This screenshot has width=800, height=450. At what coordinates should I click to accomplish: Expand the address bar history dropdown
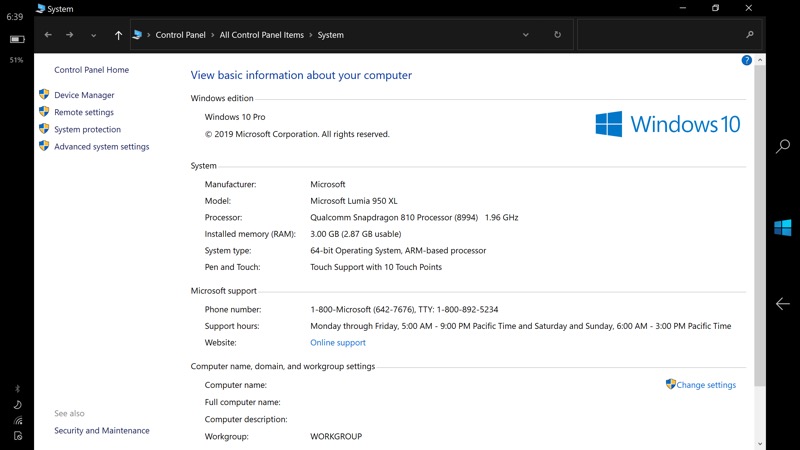point(526,35)
